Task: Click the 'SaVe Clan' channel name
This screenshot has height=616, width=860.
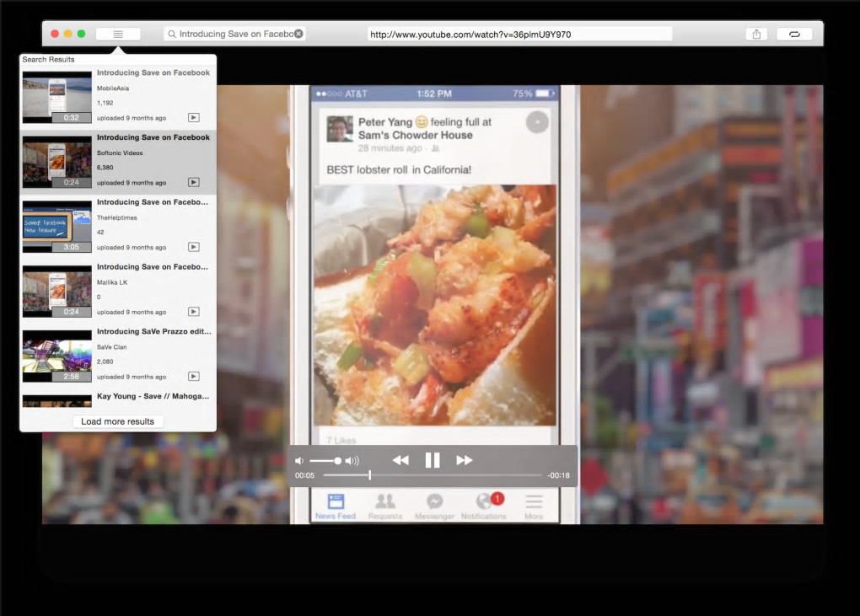Action: coord(112,347)
